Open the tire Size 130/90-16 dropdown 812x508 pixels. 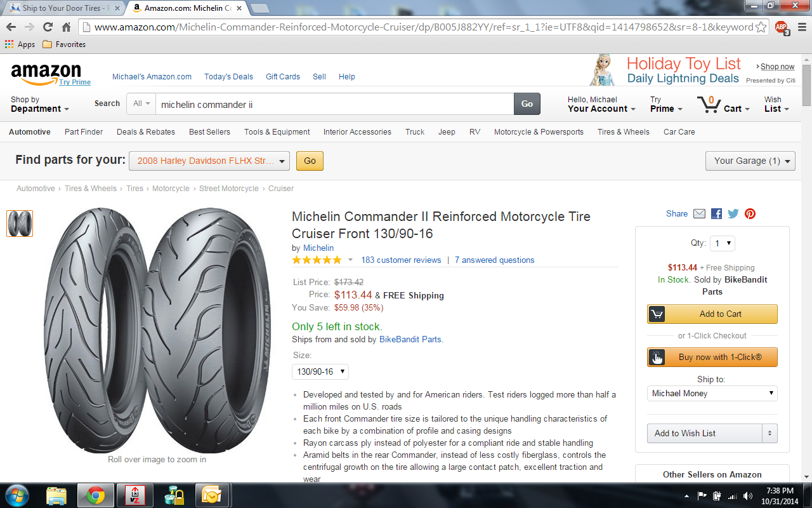(x=320, y=371)
